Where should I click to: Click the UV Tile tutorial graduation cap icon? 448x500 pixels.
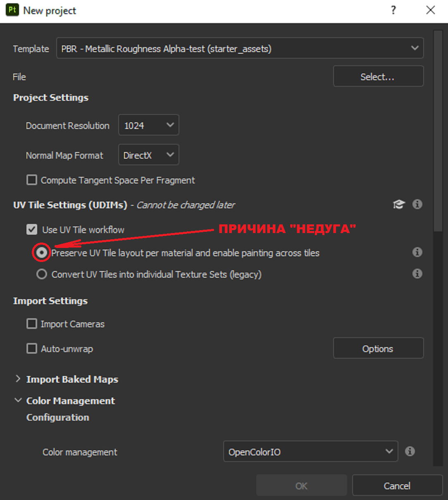pyautogui.click(x=399, y=204)
